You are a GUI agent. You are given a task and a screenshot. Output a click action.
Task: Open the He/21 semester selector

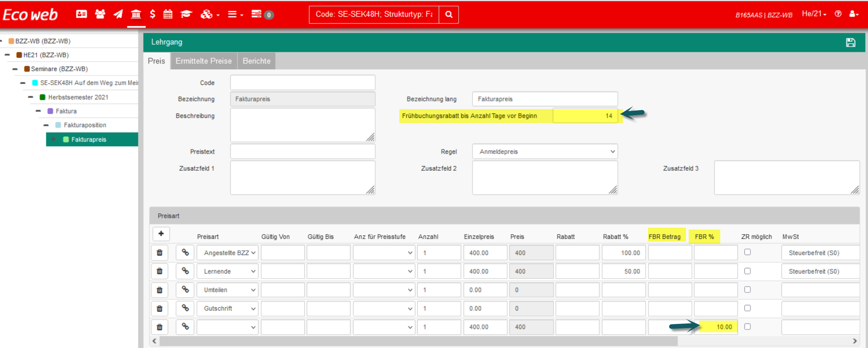click(x=814, y=14)
